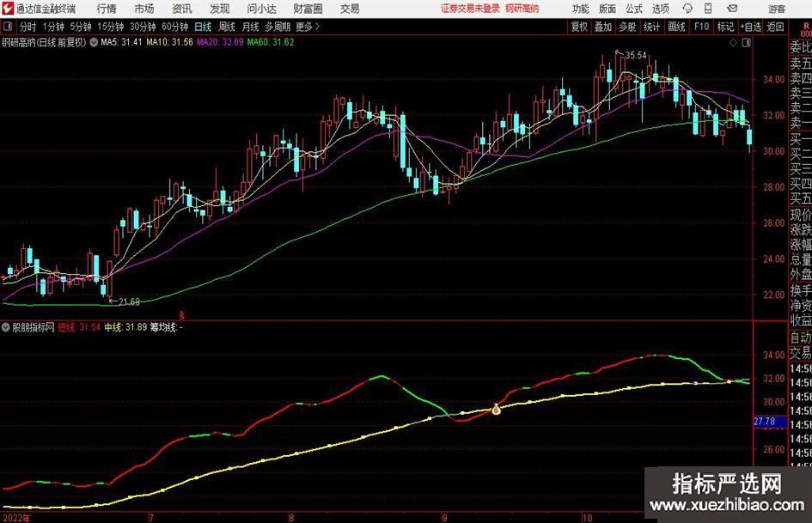The image size is (812, 523).
Task: Switch to 30分钟 period
Action: tap(143, 27)
